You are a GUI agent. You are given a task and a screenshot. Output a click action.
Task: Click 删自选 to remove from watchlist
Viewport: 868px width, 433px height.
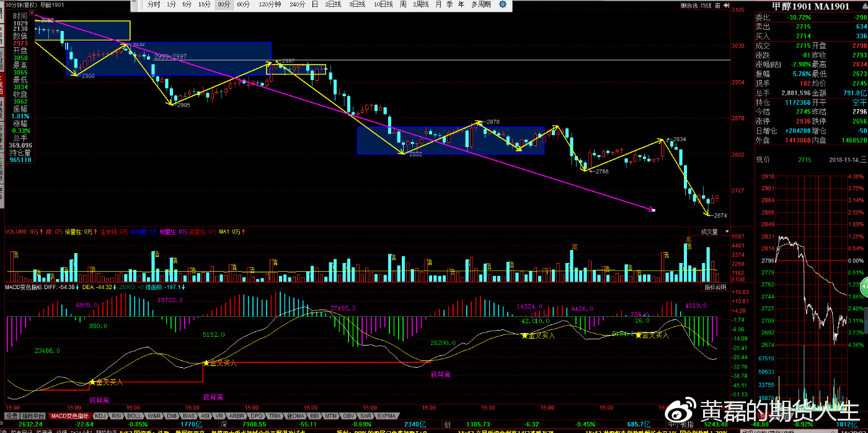pos(689,6)
